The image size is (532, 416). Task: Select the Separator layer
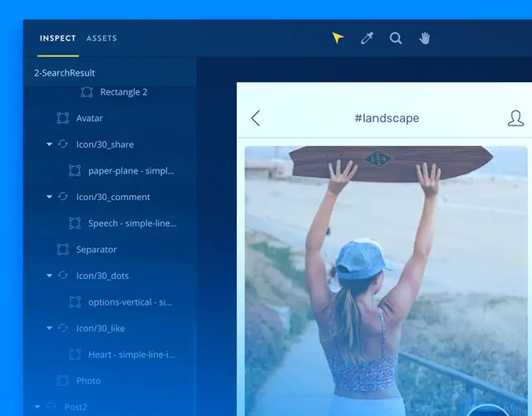coord(96,249)
